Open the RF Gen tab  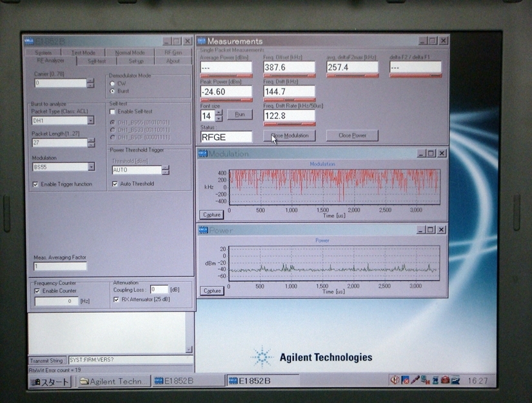[173, 53]
